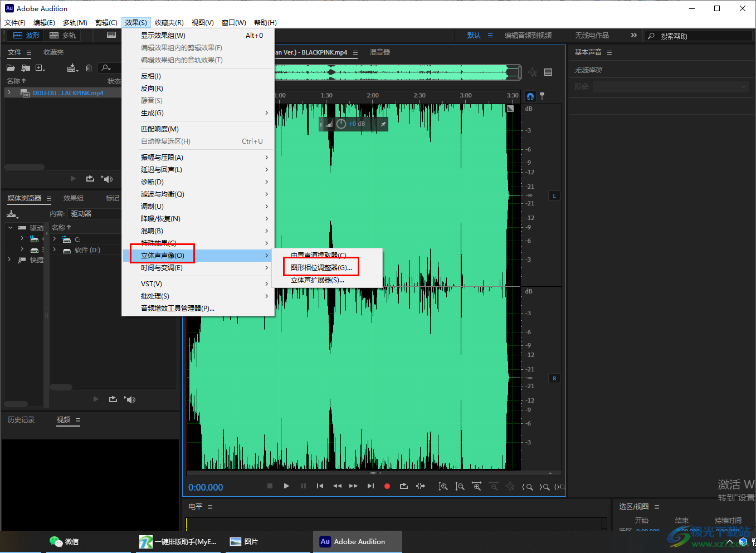
Task: Open the Window (窗口) menu
Action: [x=233, y=23]
